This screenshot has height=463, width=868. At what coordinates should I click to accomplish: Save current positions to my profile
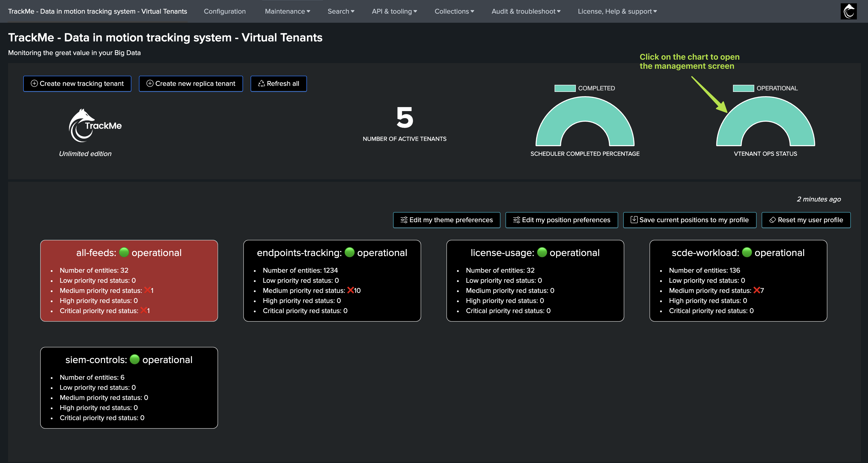[x=689, y=220]
